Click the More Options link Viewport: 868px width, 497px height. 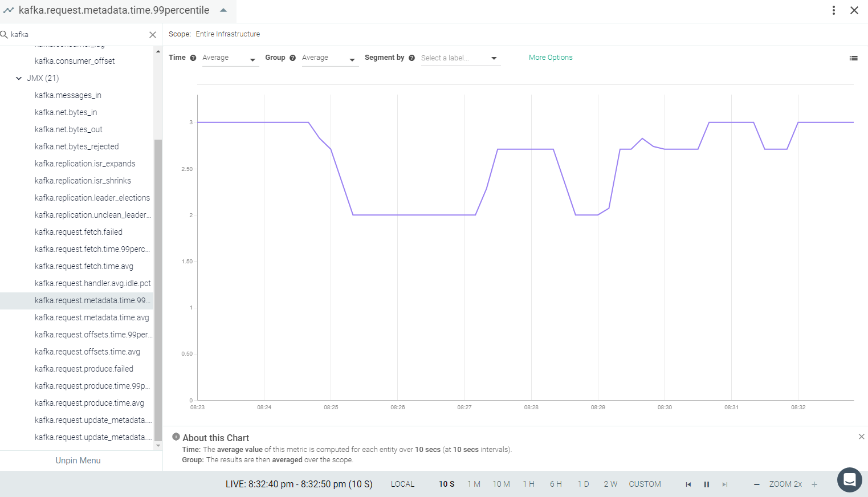tap(551, 58)
